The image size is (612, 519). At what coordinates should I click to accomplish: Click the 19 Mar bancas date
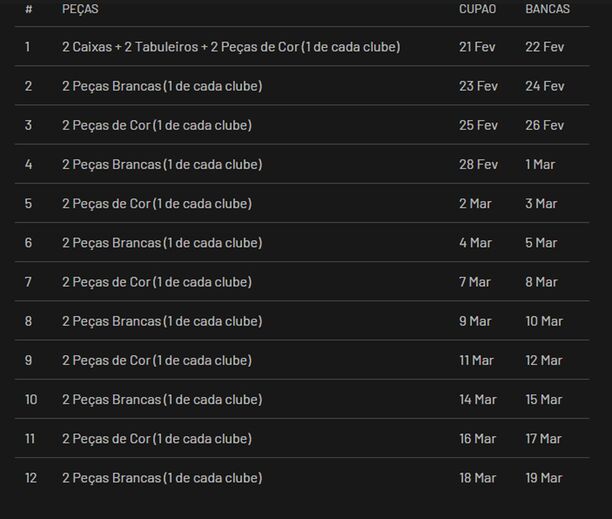tap(544, 478)
